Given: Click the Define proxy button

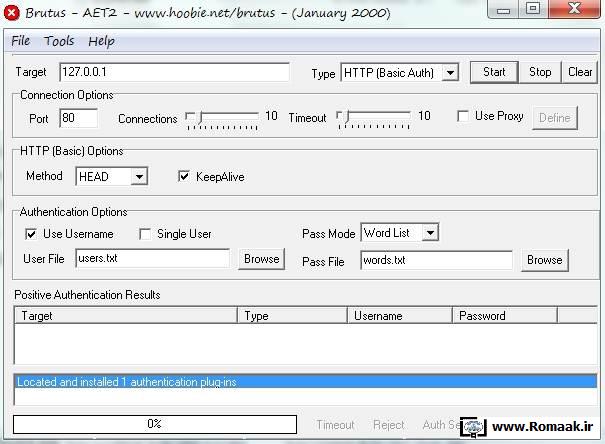Looking at the screenshot, I should (x=554, y=118).
